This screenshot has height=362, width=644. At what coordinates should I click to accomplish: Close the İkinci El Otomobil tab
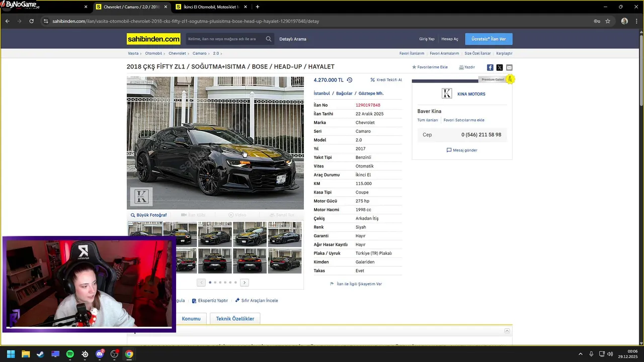(245, 7)
